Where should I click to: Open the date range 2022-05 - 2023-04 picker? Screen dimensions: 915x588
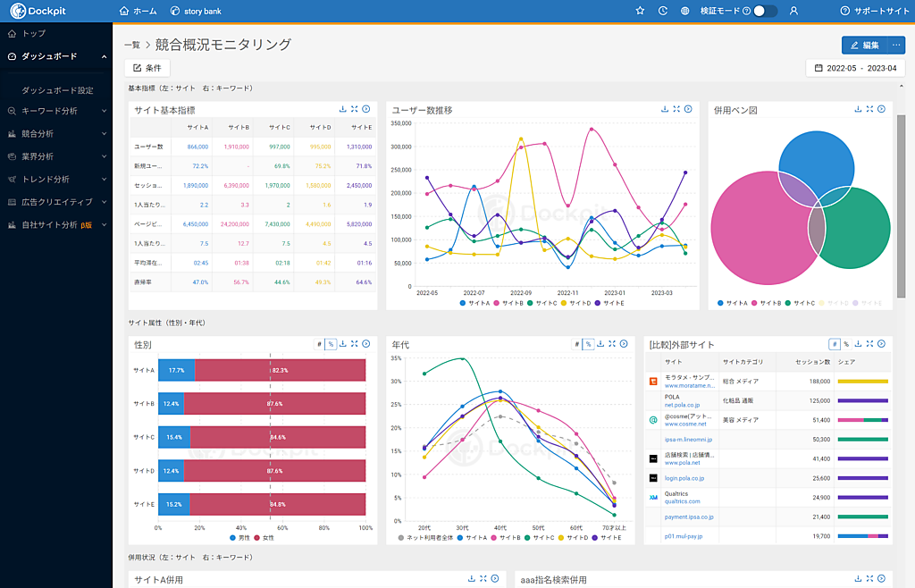coord(855,68)
